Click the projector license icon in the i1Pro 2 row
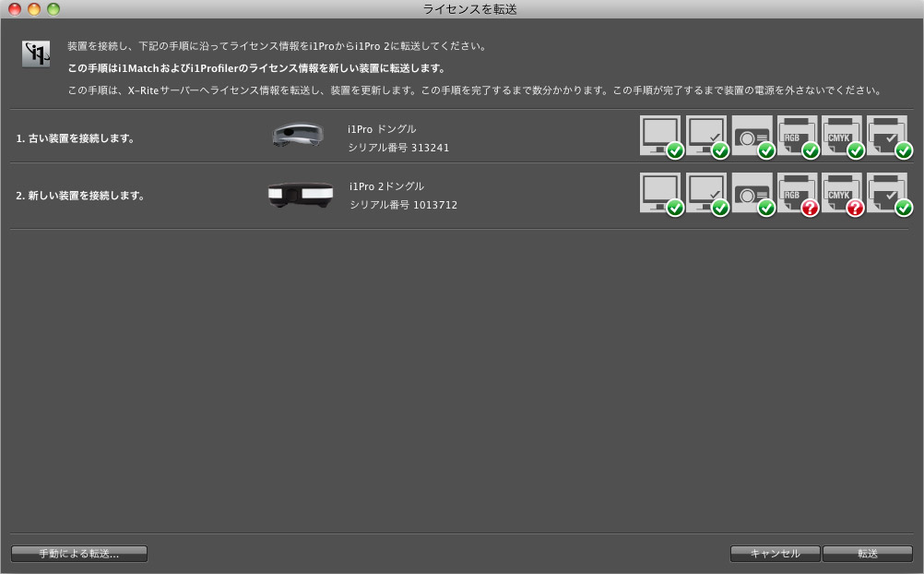 (752, 194)
